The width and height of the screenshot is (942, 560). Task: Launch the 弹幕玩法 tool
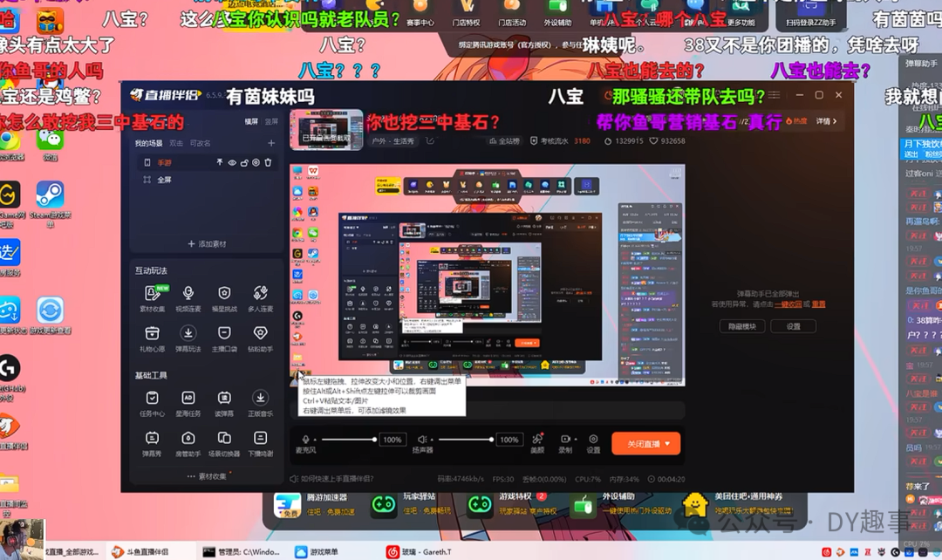[188, 339]
